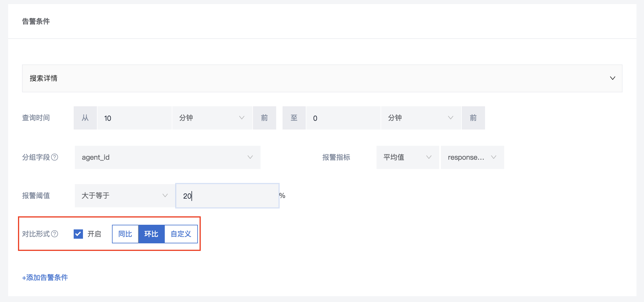Click the help icon next to 分组字段
Screen dimensions: 644x302
[55, 157]
